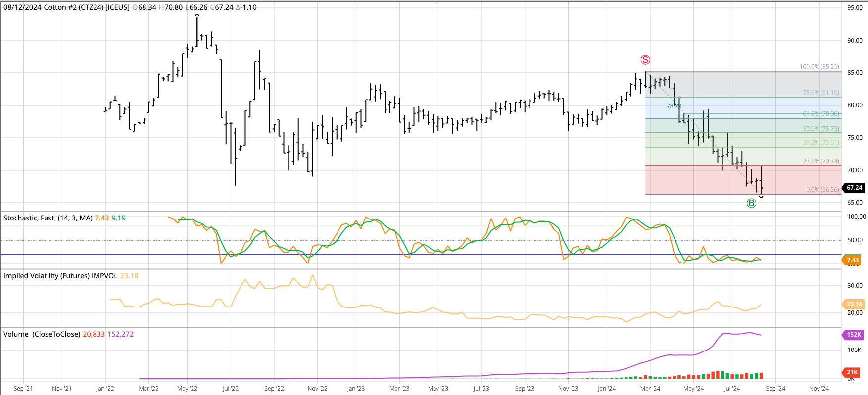Open the Stochastic, Fast (14, 3, MA) settings label
The height and width of the screenshot is (395, 868).
pyautogui.click(x=48, y=218)
